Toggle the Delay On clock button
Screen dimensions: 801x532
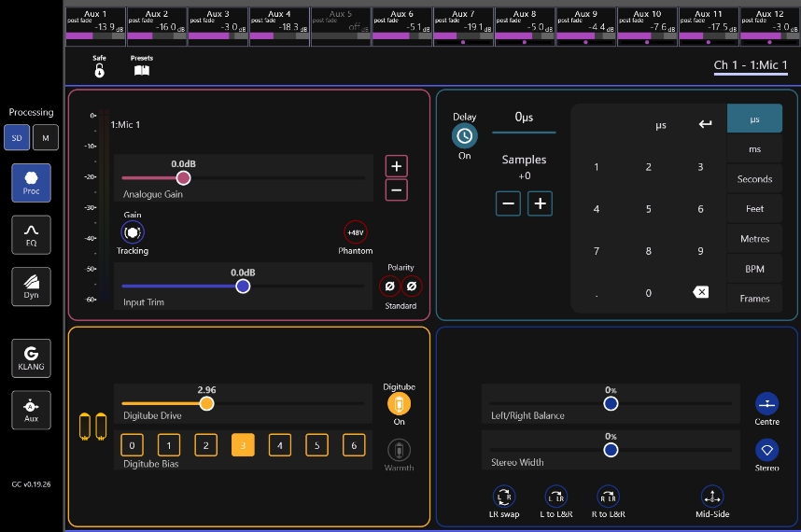[x=464, y=136]
